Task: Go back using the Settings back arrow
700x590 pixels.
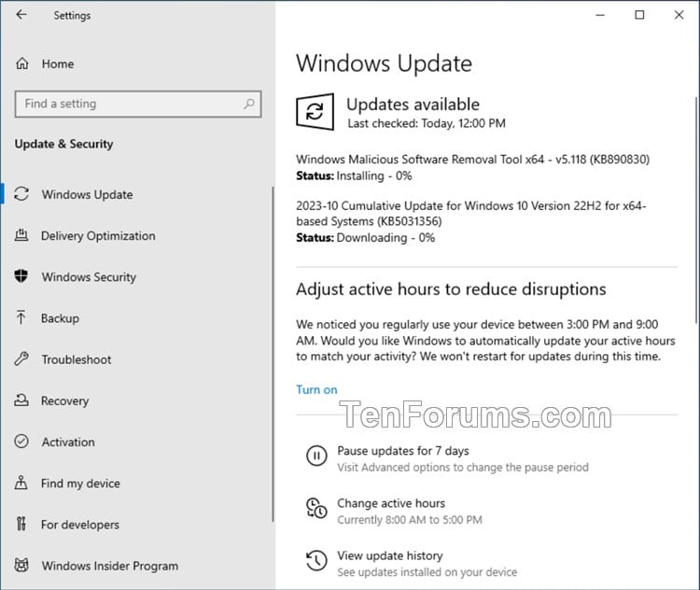Action: 21,15
